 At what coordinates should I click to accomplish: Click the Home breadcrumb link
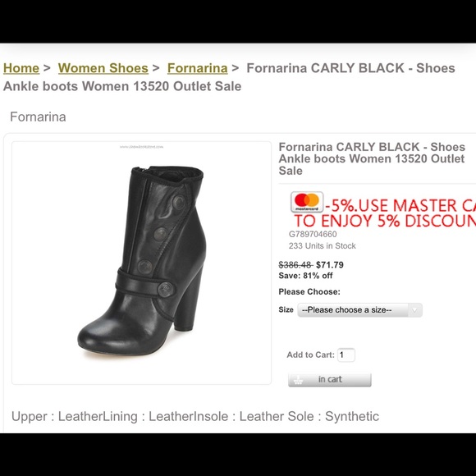click(x=21, y=68)
